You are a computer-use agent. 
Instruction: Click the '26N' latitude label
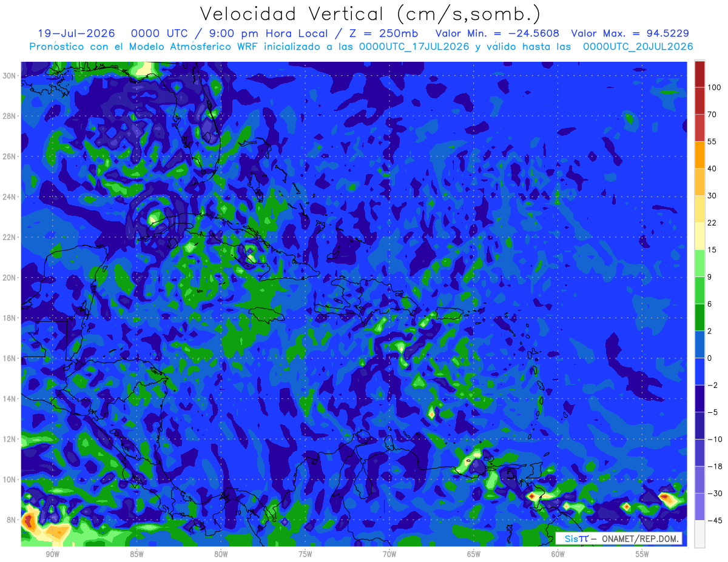point(8,156)
